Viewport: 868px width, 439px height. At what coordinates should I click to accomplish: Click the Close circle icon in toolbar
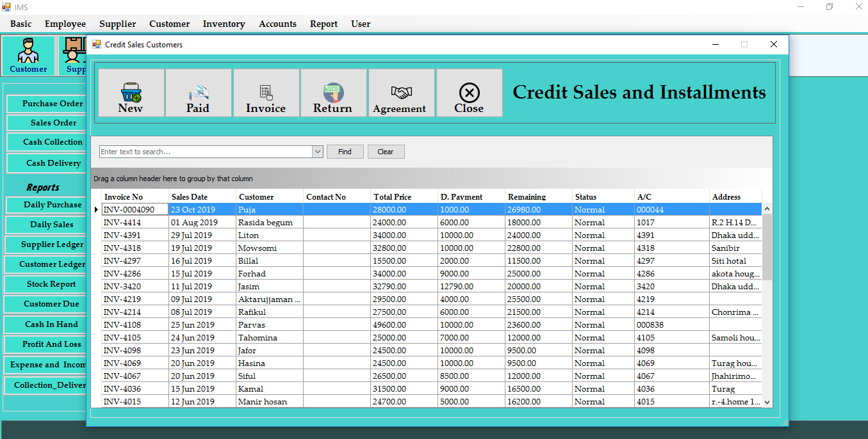(469, 93)
